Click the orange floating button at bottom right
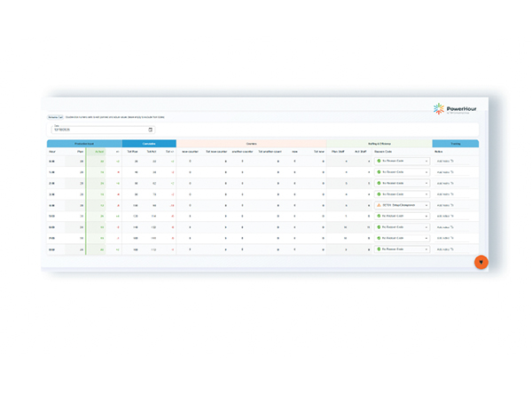This screenshot has height=395, width=532. pos(481,262)
